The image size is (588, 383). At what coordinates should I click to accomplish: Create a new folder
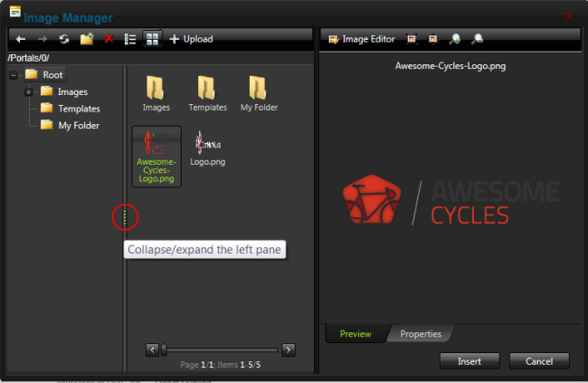coord(87,39)
